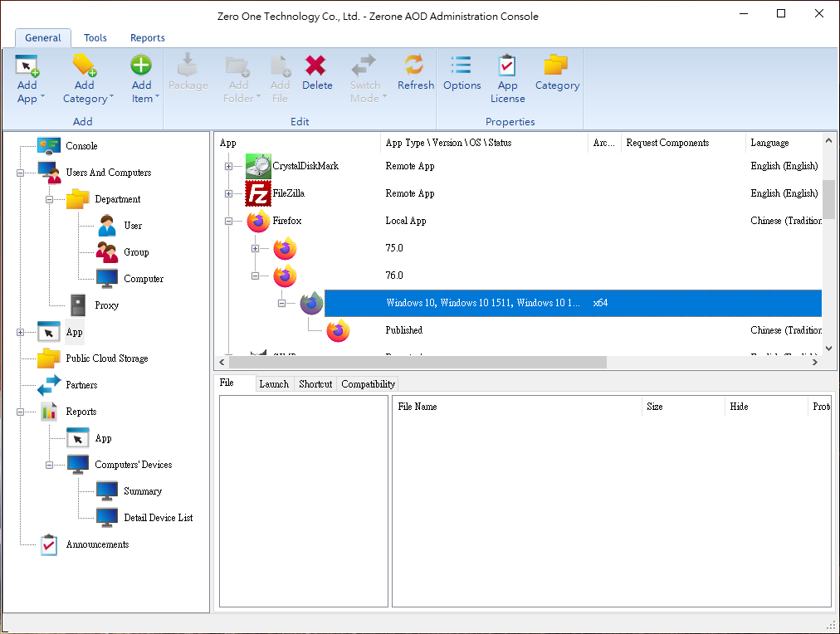Screen dimensions: 840x634
Task: Collapse the Department tree node
Action: [x=49, y=200]
